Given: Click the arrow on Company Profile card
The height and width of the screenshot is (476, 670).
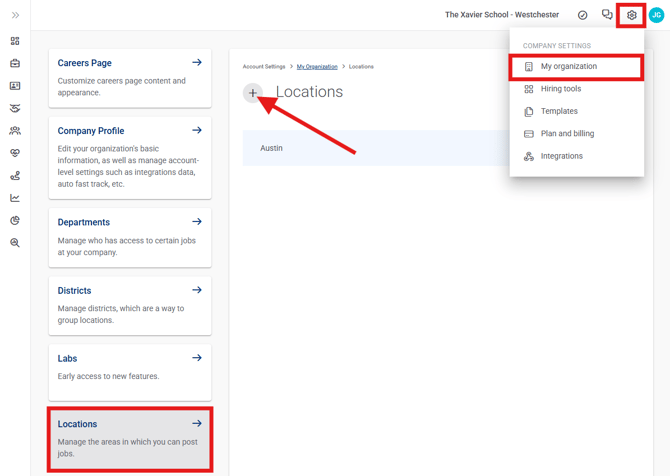Looking at the screenshot, I should click(x=197, y=130).
